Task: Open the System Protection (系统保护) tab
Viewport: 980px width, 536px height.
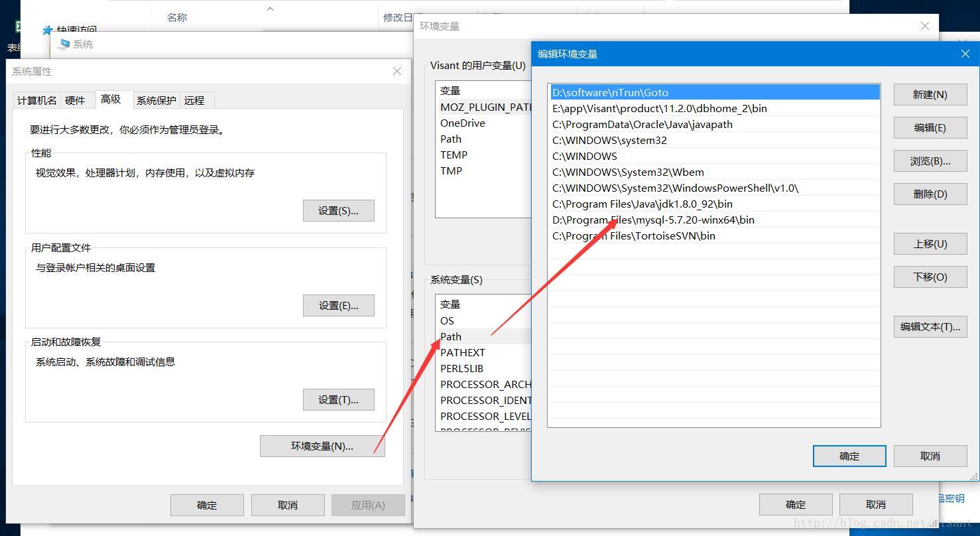Action: tap(156, 100)
